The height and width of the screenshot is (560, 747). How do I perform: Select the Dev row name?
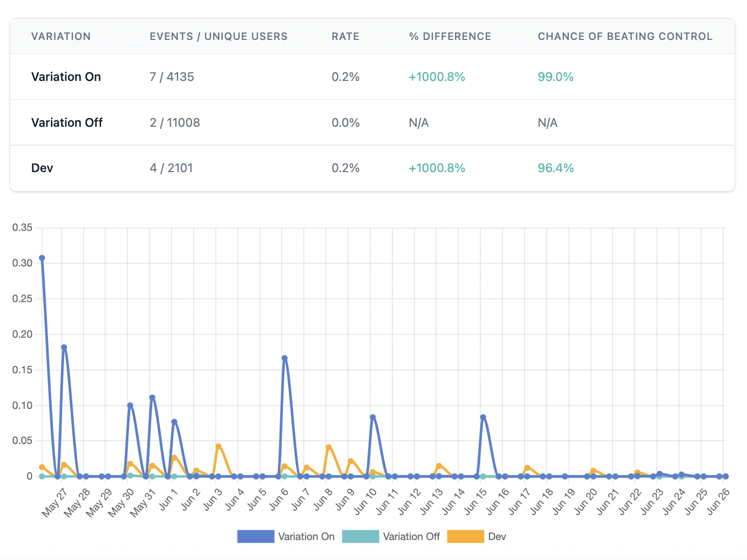pyautogui.click(x=42, y=168)
